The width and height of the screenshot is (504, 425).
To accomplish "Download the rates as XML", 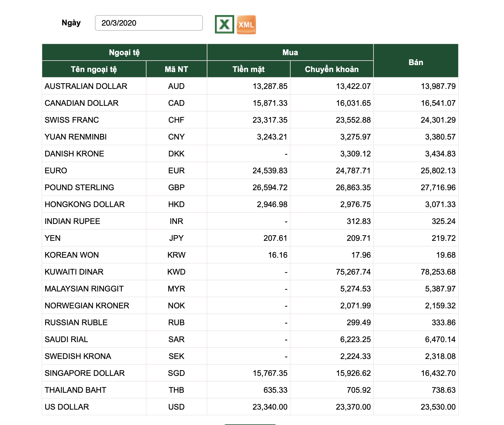I will click(246, 24).
